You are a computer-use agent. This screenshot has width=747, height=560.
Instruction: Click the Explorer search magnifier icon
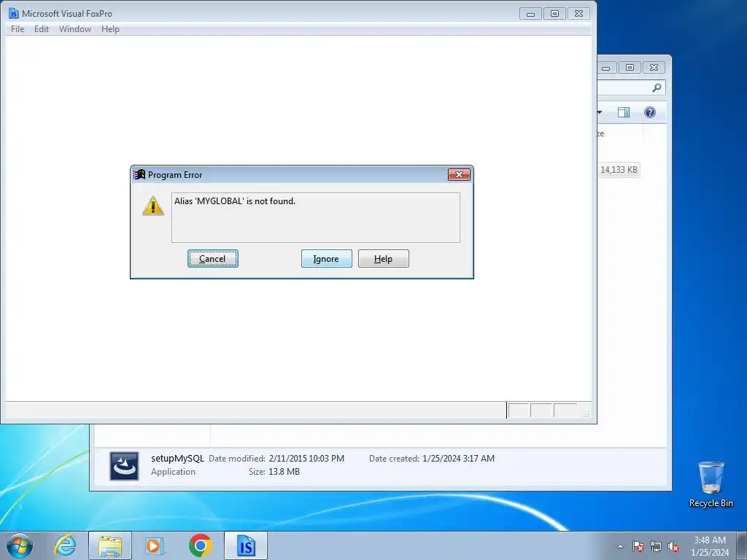(x=657, y=87)
